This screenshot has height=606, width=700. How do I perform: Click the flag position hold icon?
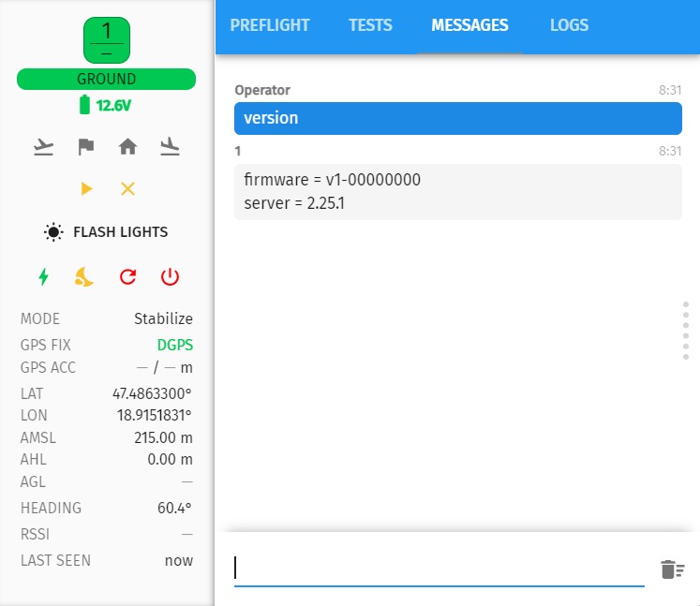[x=85, y=147]
